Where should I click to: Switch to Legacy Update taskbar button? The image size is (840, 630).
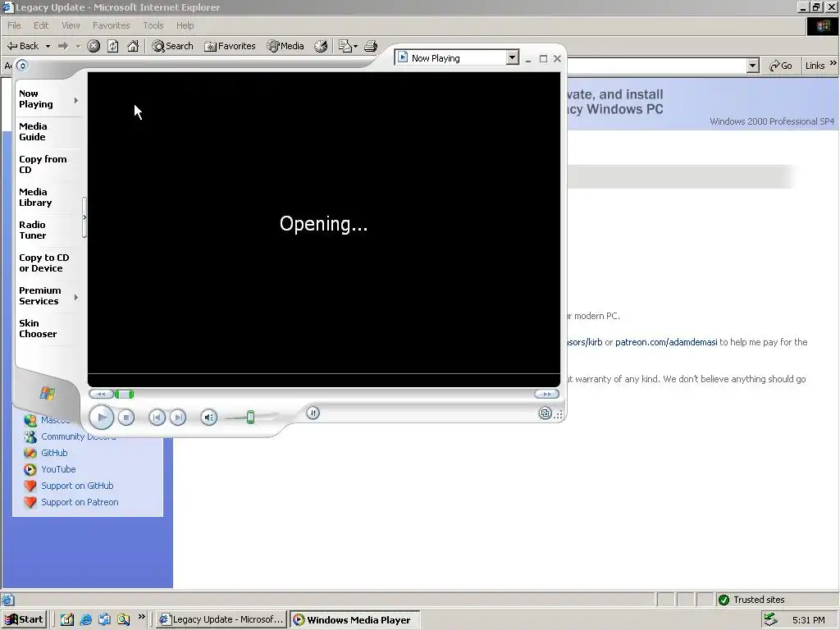point(221,619)
